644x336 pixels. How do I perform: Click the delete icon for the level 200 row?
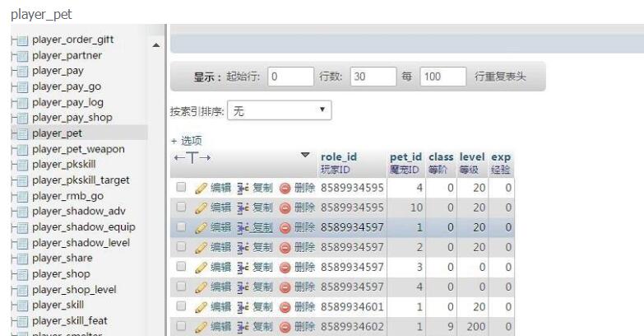pos(285,327)
